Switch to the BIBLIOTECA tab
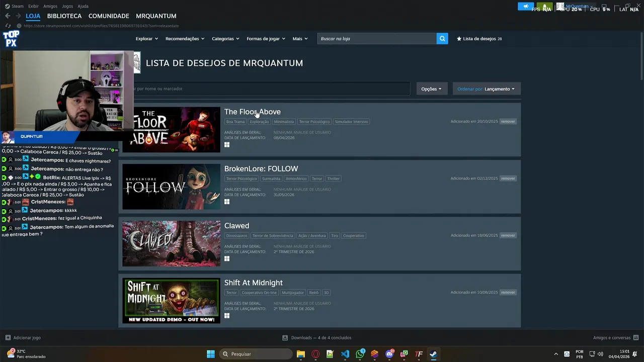Viewport: 644px width, 362px height. pos(64,16)
